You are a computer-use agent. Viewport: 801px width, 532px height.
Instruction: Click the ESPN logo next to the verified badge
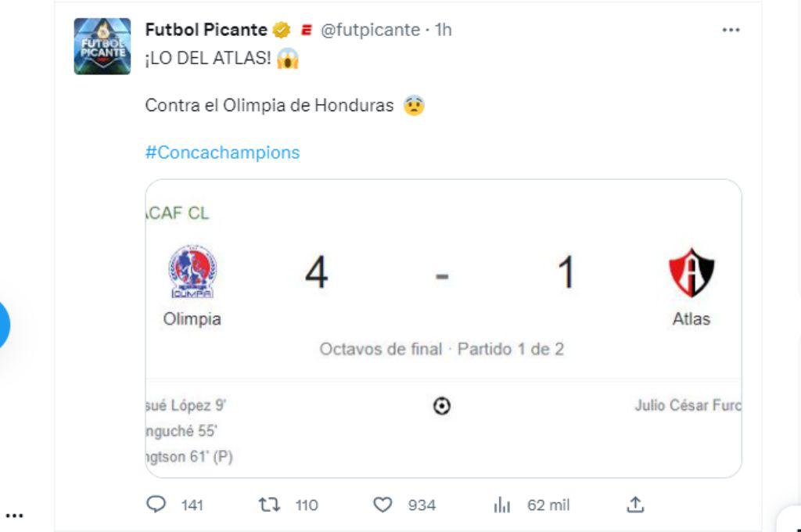[x=307, y=30]
